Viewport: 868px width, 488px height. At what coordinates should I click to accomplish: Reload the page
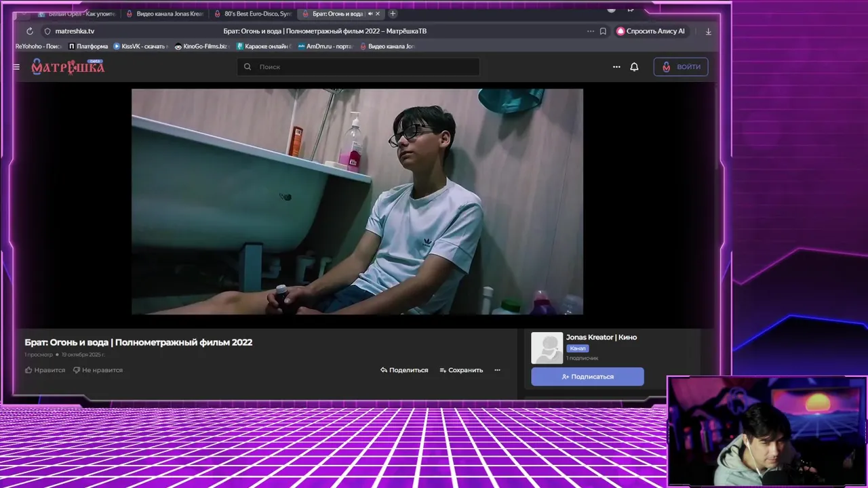click(x=30, y=31)
